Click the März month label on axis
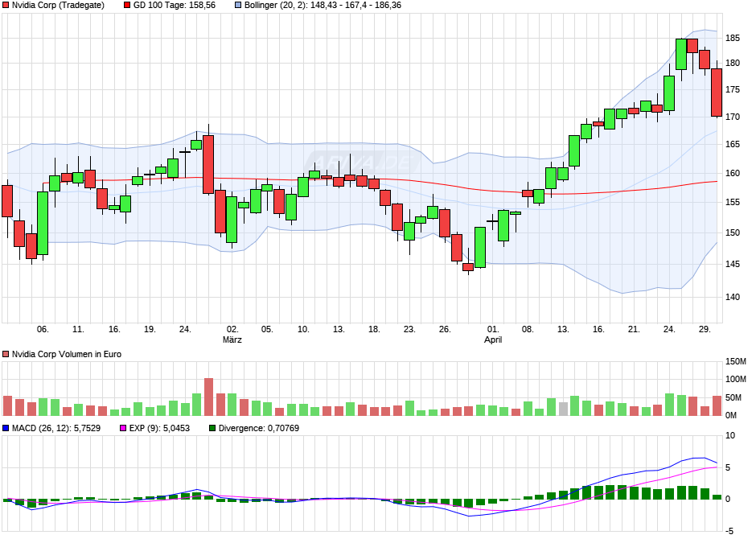The height and width of the screenshot is (539, 756). click(x=232, y=339)
